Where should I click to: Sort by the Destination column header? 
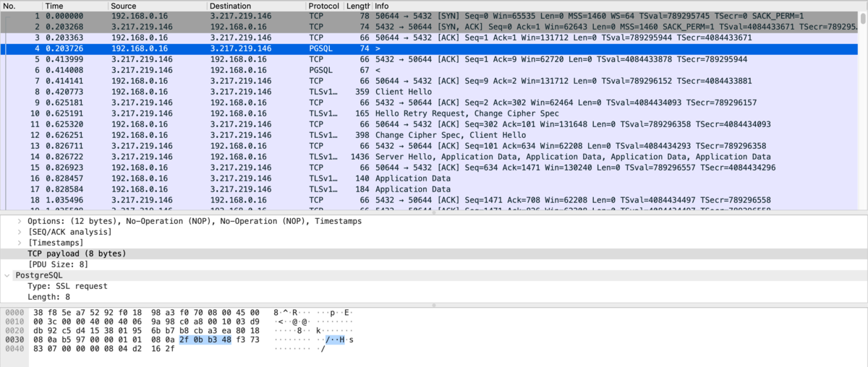tap(256, 6)
